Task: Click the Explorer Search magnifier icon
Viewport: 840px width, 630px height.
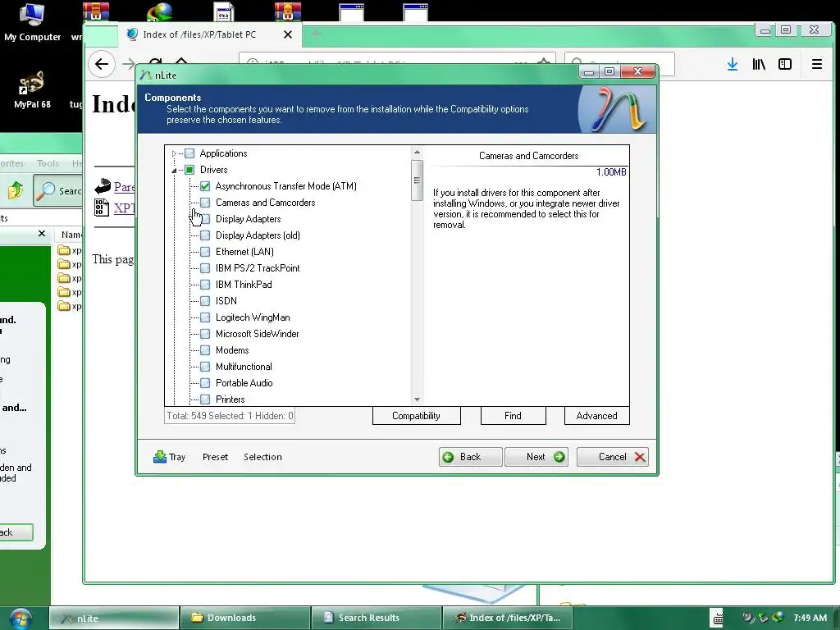Action: tap(46, 190)
